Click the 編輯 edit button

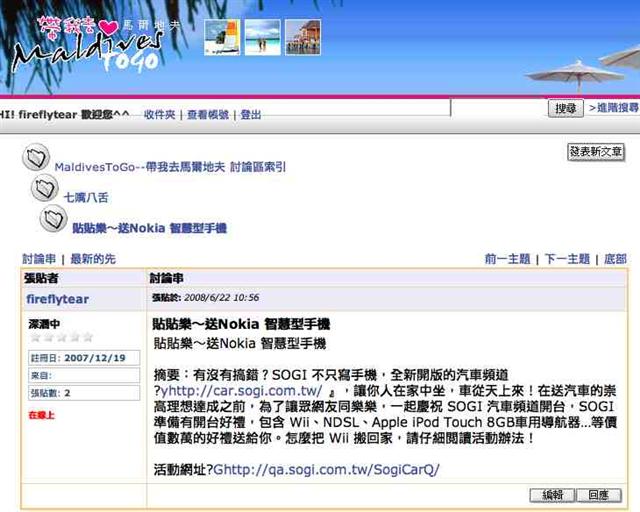pyautogui.click(x=552, y=495)
